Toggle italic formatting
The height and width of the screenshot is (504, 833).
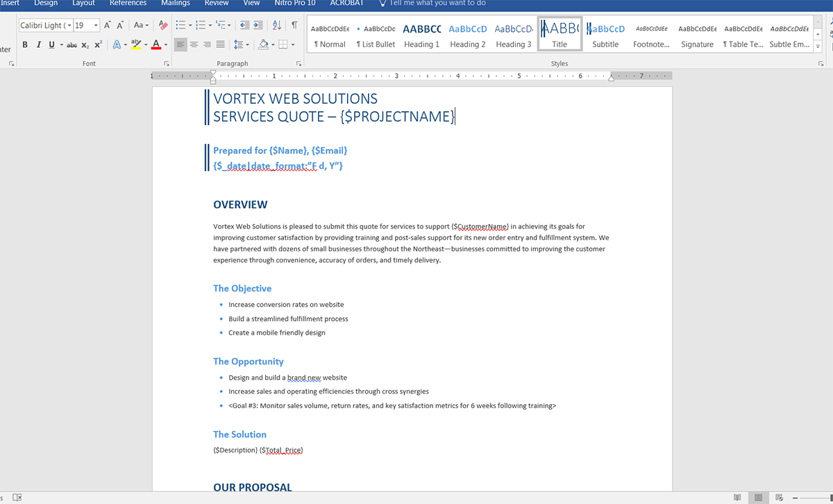(38, 45)
